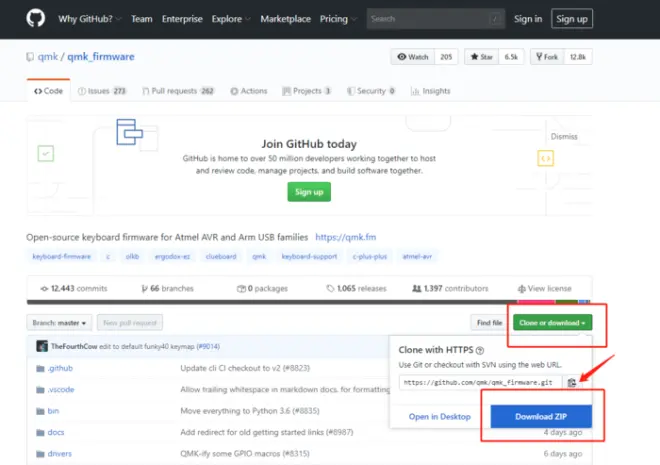This screenshot has height=465, width=660.
Task: Click the c-plus-plus topic tag
Action: pos(370,256)
